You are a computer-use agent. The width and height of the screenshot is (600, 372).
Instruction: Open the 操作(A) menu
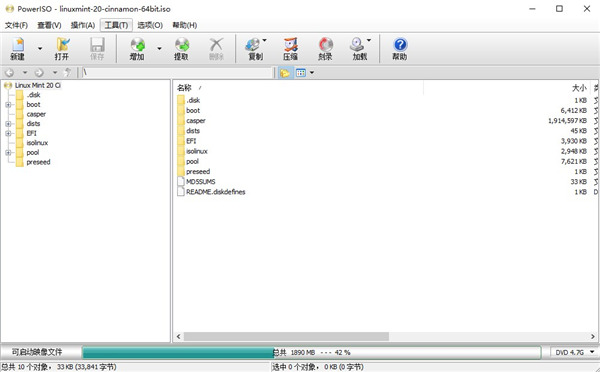[x=83, y=25]
